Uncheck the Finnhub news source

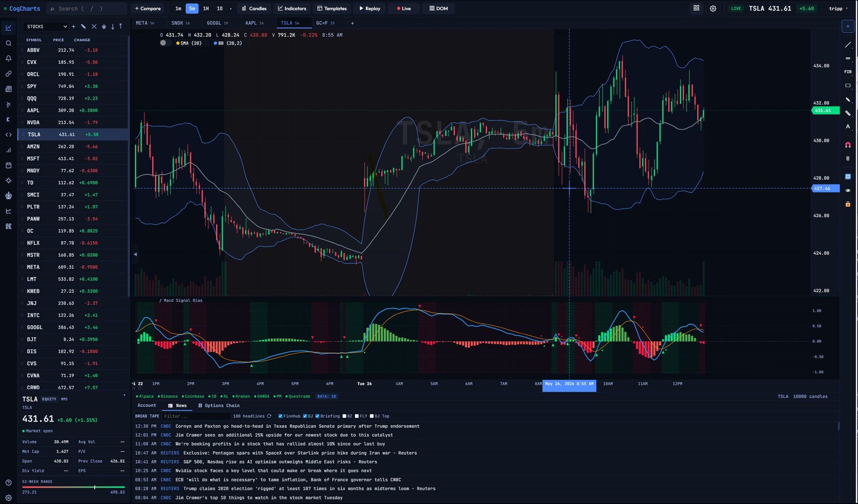coord(280,416)
